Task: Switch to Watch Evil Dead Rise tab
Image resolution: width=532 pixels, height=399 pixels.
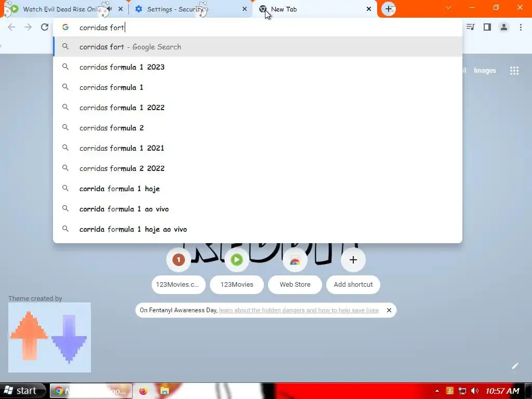Action: [x=64, y=9]
